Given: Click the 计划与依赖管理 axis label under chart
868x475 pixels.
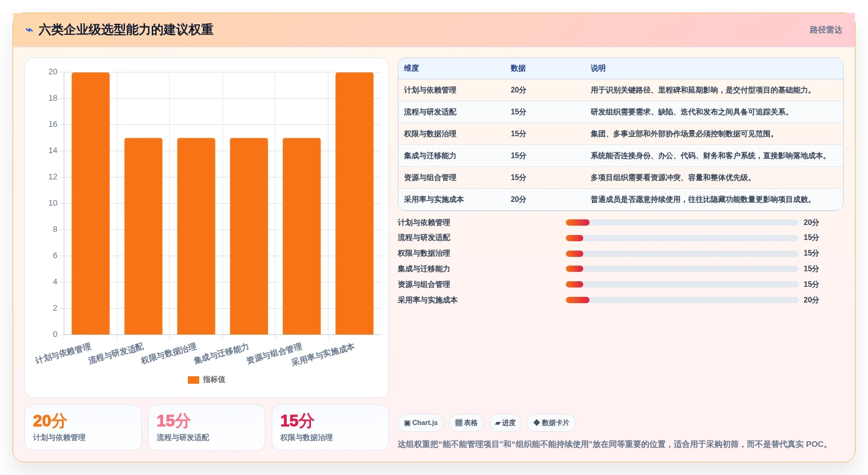Looking at the screenshot, I should 63,353.
